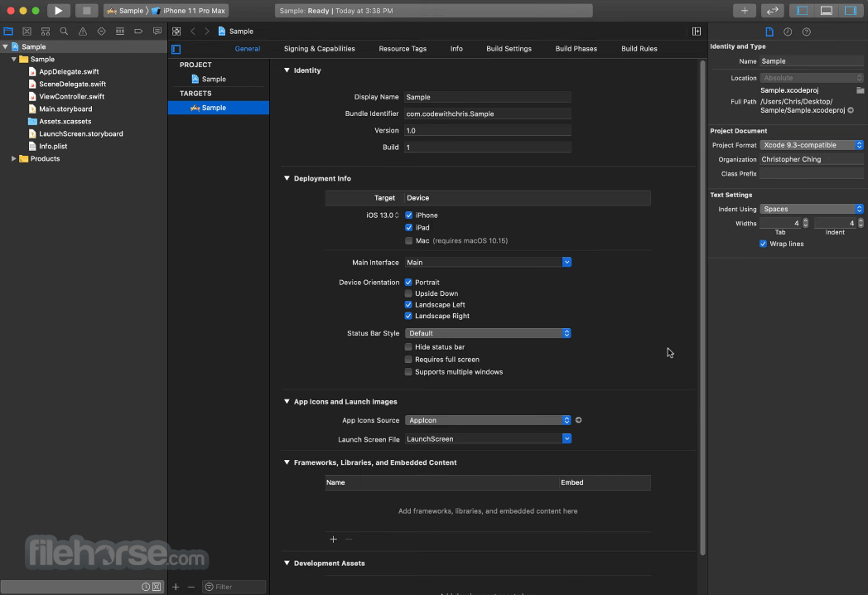Open the Debug navigator
The width and height of the screenshot is (868, 595).
pyautogui.click(x=120, y=31)
